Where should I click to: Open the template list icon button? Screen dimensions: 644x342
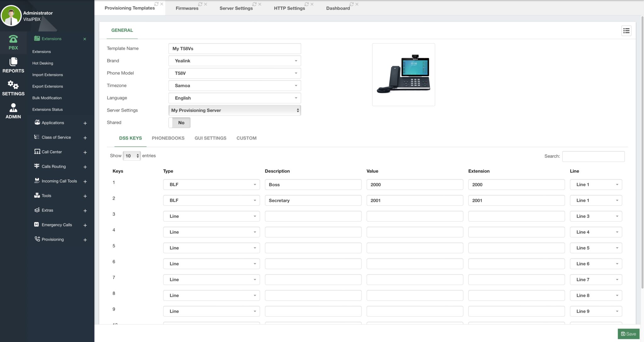pos(626,31)
